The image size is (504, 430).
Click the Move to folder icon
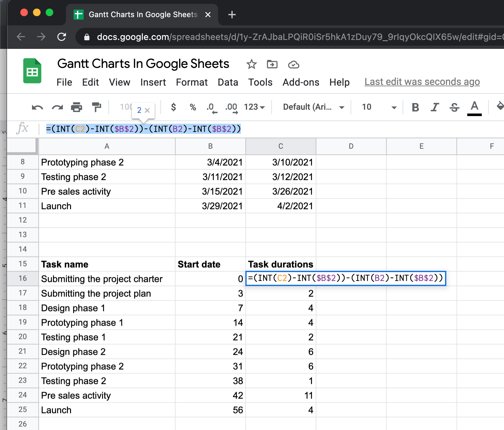272,64
